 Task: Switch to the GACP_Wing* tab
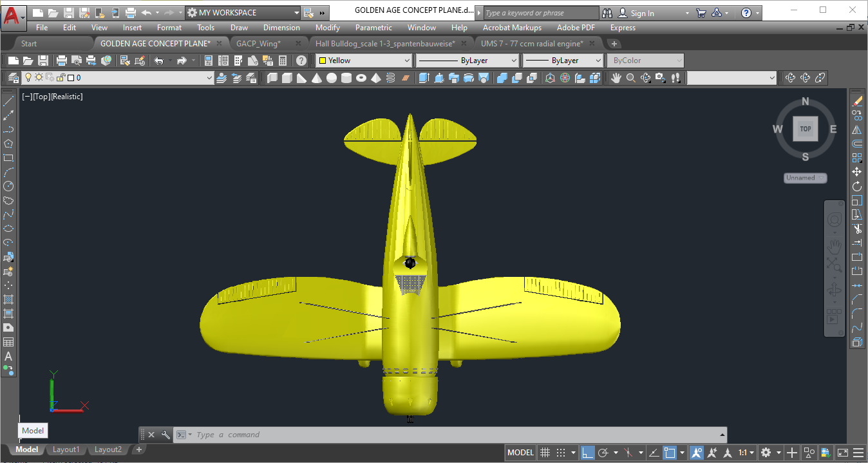[258, 44]
